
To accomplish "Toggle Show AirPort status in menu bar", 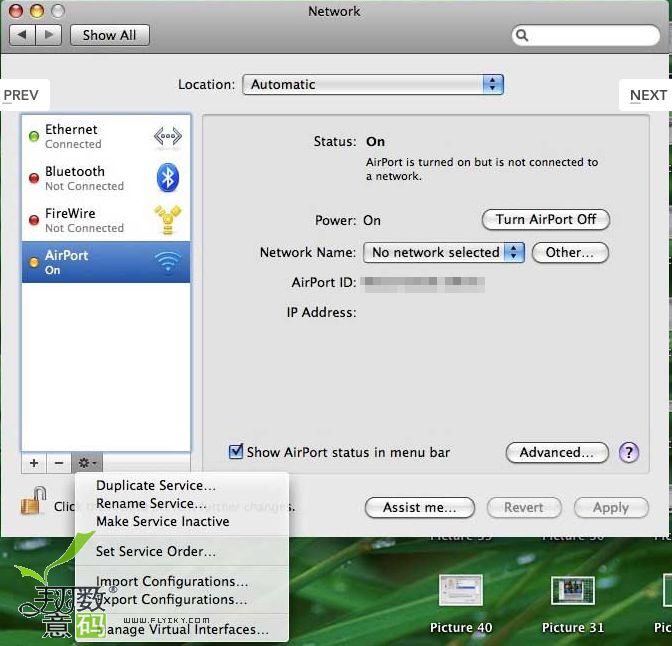I will click(x=236, y=451).
